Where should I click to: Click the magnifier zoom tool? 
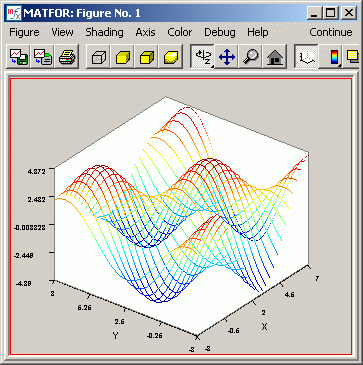[250, 56]
